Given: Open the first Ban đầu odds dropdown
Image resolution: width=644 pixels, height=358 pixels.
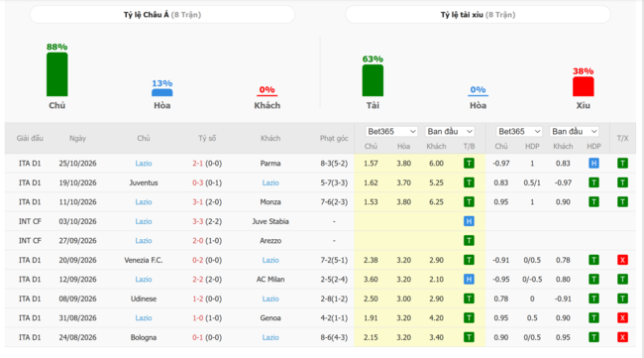Looking at the screenshot, I should click(450, 132).
